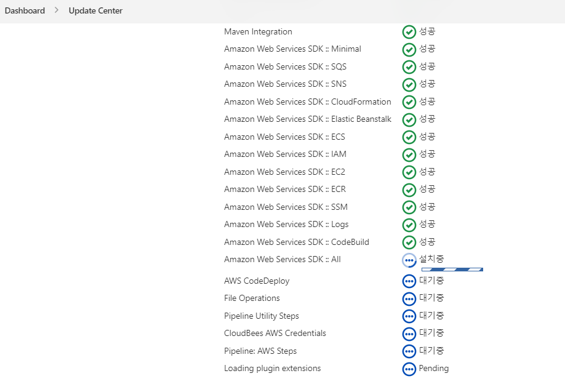
Task: Click 대기중 status for CloudBees AWS Credentials
Action: 431,333
